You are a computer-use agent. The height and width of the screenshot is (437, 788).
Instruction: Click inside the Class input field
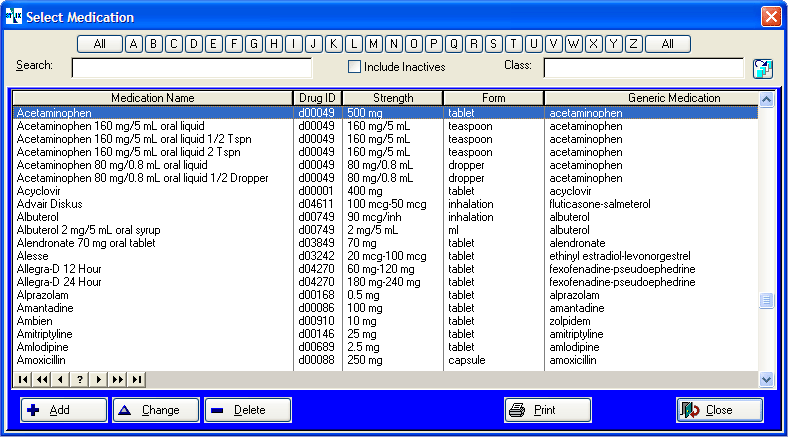click(x=644, y=68)
